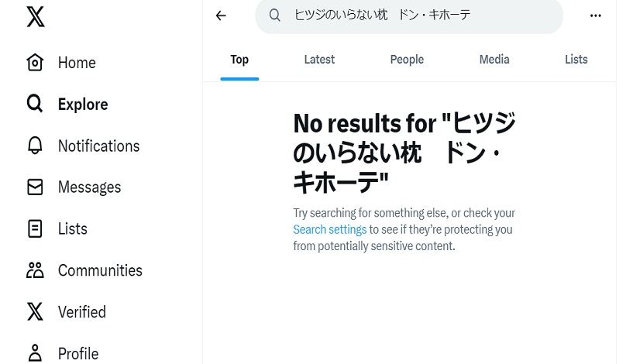The image size is (633, 364).
Task: Click the X logo at top left
Action: [35, 16]
